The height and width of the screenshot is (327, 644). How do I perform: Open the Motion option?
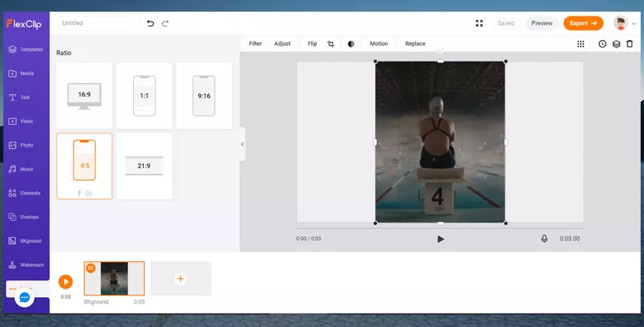[x=379, y=43]
